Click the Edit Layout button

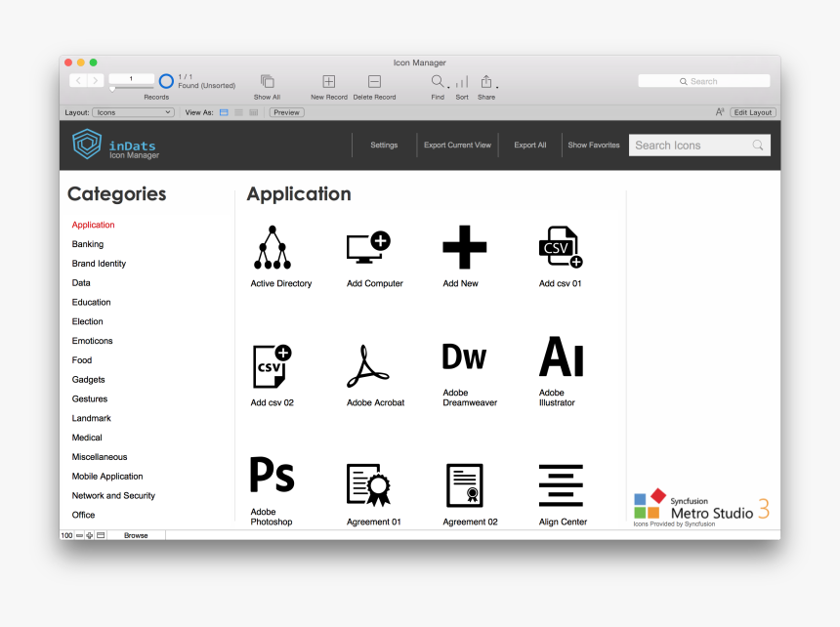[x=753, y=112]
